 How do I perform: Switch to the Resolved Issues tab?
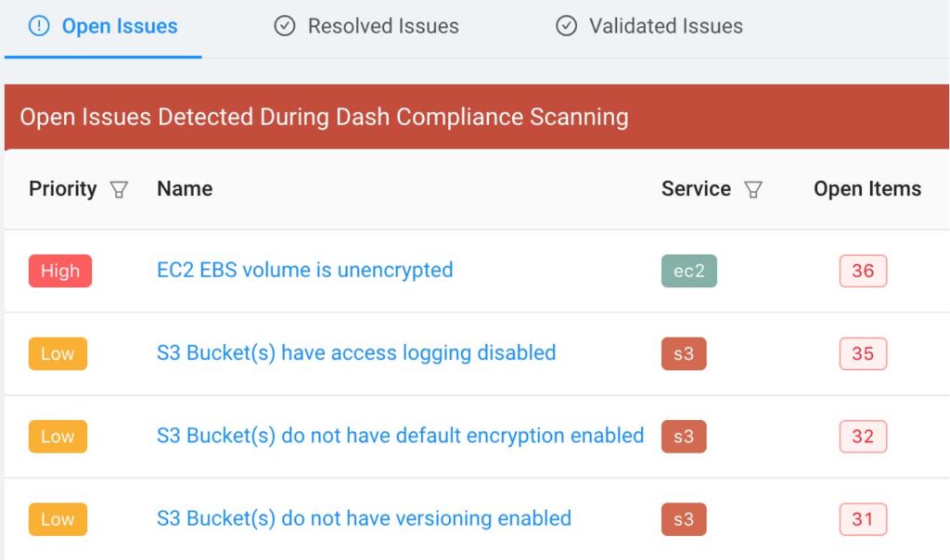click(x=366, y=27)
